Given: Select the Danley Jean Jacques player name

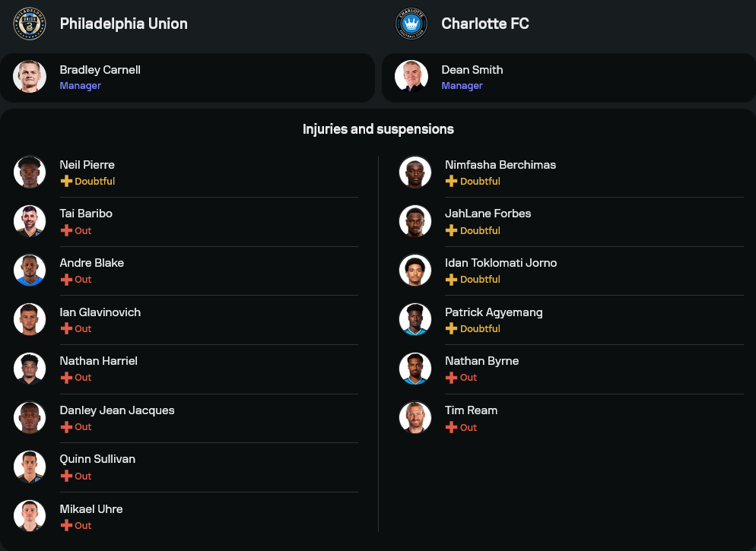Looking at the screenshot, I should [x=117, y=410].
